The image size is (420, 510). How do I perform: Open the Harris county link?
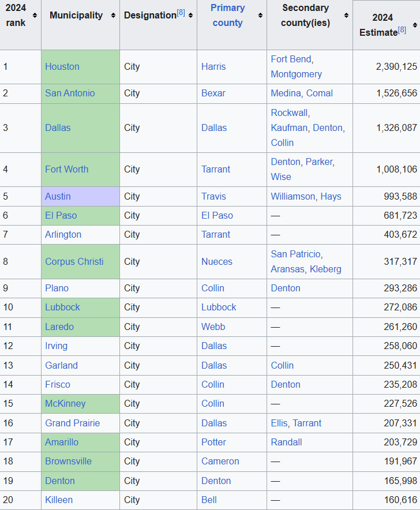pyautogui.click(x=213, y=67)
